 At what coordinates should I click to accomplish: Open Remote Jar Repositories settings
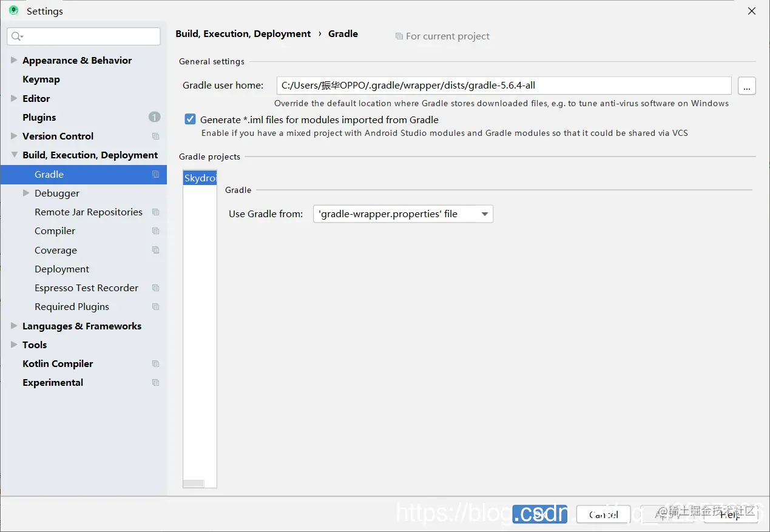click(89, 212)
